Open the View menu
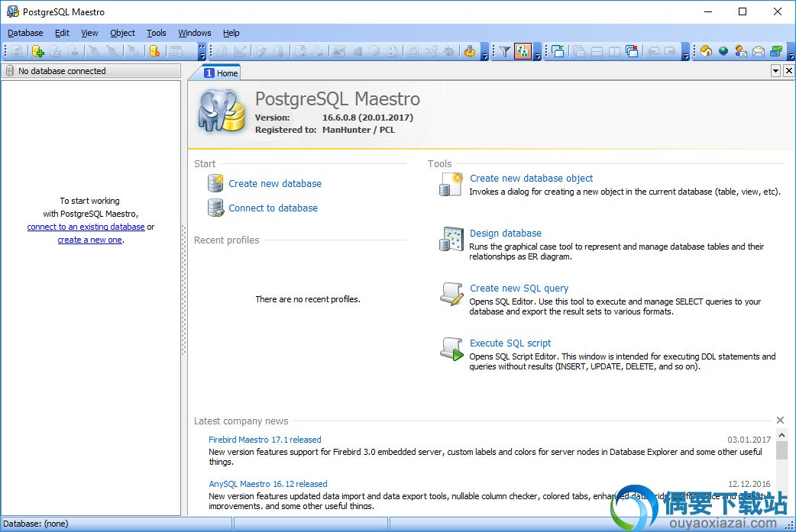 89,33
